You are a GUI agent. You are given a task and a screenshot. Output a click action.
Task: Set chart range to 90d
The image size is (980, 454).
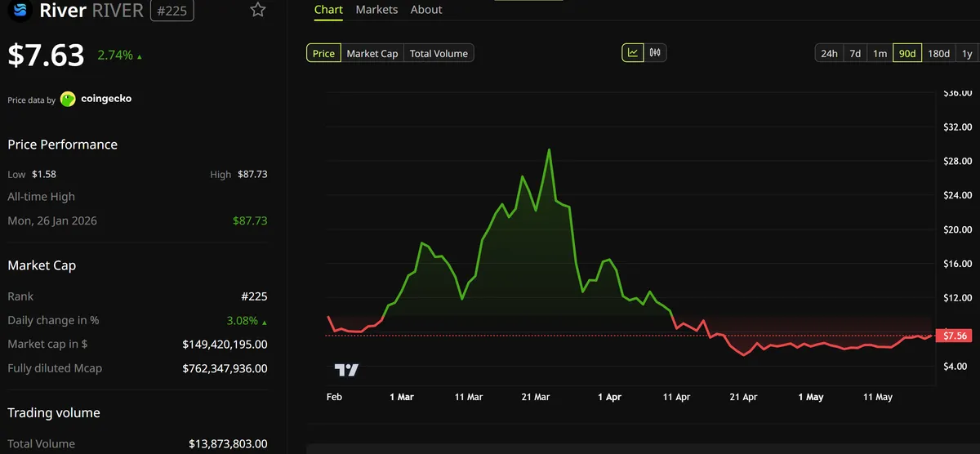click(x=906, y=53)
